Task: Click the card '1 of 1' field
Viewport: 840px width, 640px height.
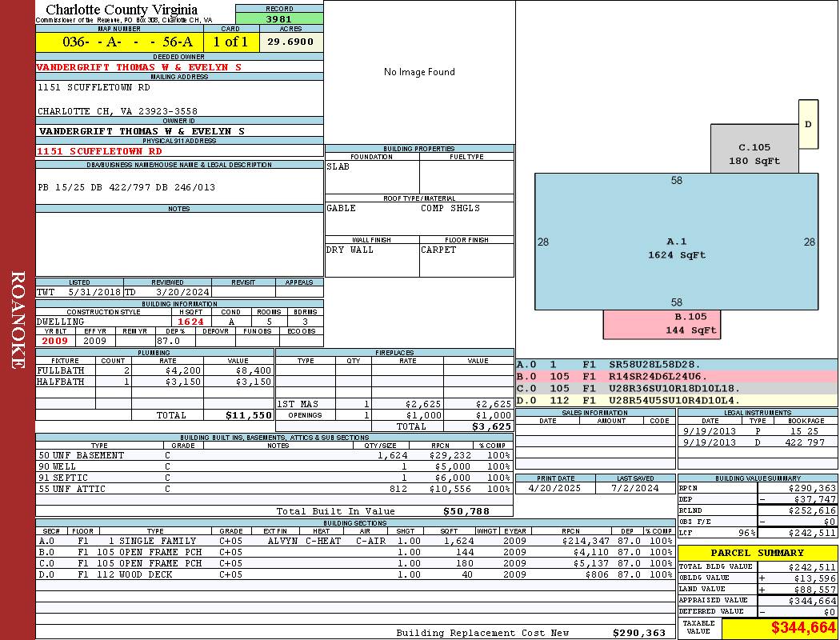Action: coord(231,42)
